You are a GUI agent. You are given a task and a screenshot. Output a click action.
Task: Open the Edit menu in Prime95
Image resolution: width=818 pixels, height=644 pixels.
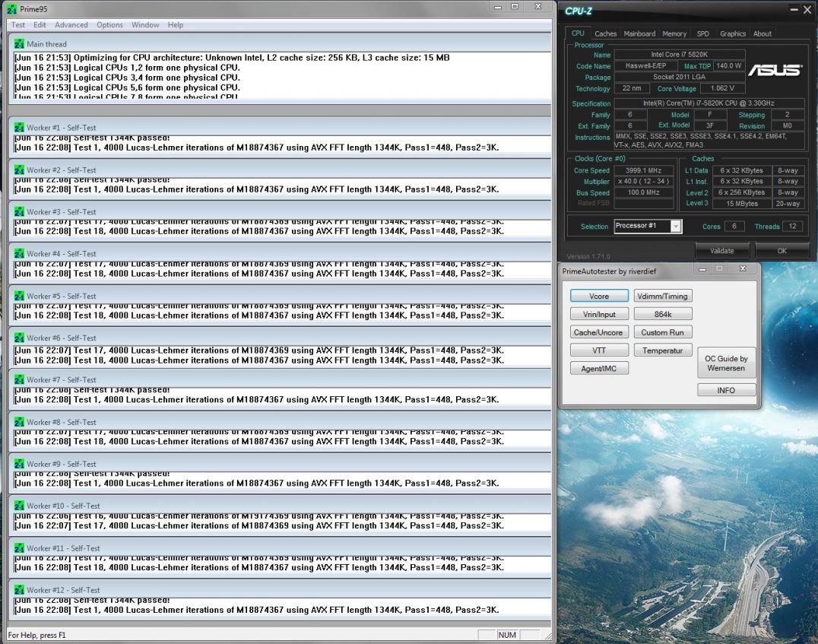click(40, 24)
